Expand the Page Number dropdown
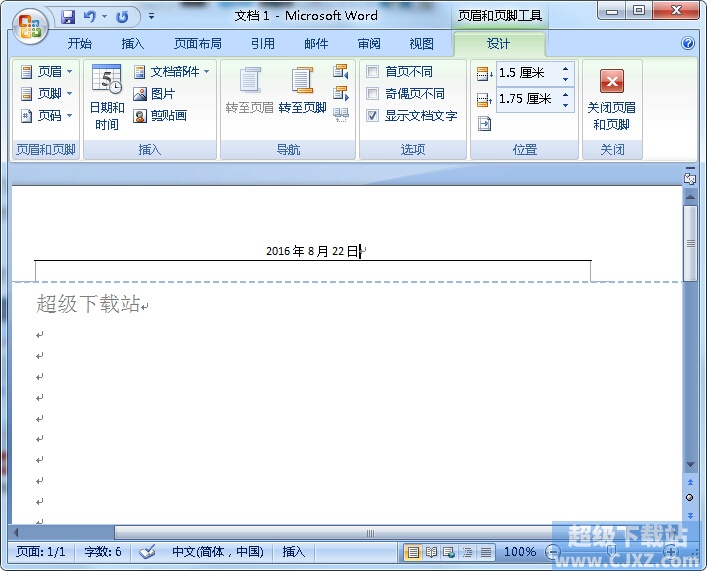Viewport: 707px width, 571px height. point(47,116)
